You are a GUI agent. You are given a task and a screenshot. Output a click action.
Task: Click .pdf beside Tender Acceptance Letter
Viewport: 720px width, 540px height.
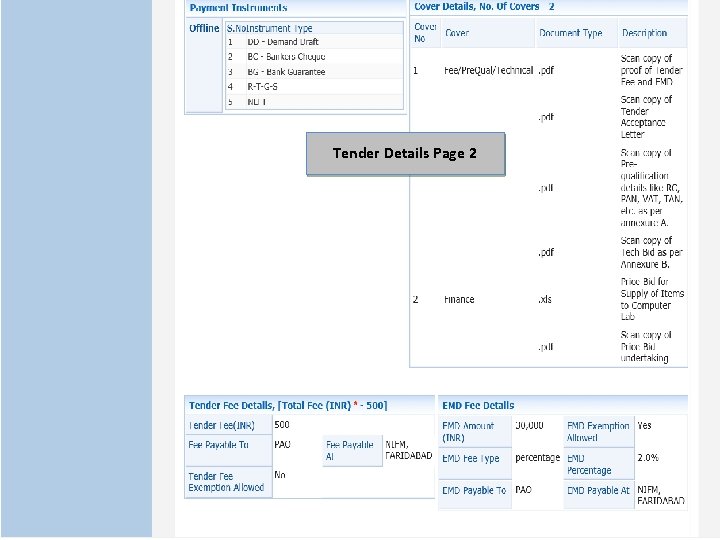546,117
